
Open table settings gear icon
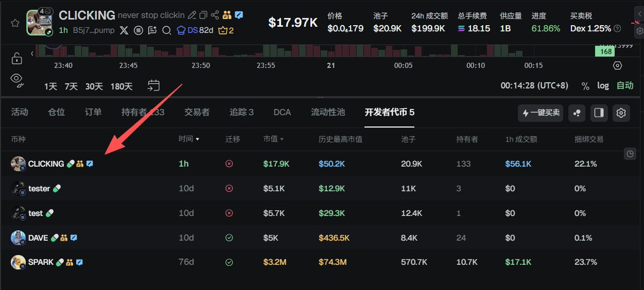[621, 113]
